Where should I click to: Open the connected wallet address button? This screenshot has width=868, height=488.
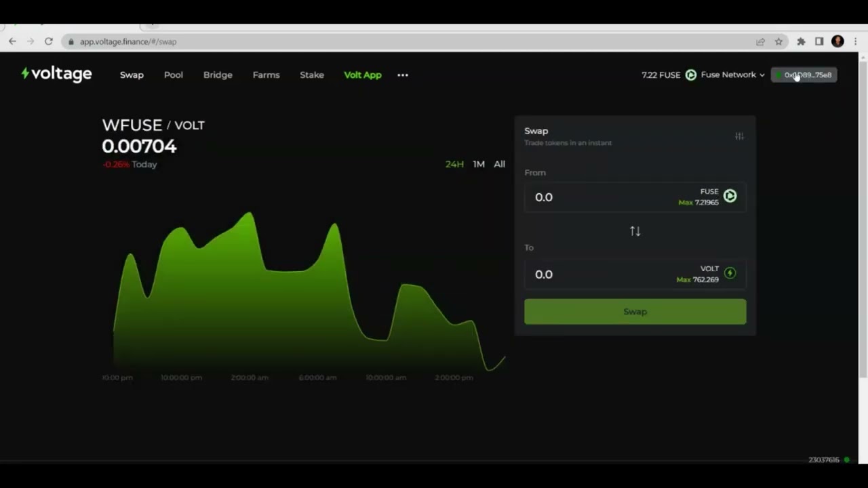pyautogui.click(x=804, y=75)
